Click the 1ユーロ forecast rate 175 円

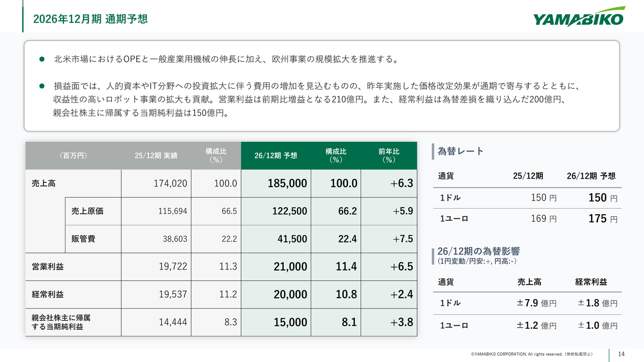602,219
